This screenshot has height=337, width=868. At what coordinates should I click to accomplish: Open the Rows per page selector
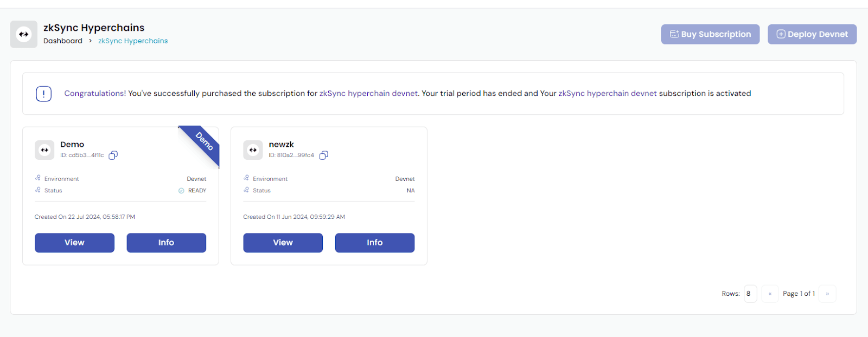pos(750,294)
